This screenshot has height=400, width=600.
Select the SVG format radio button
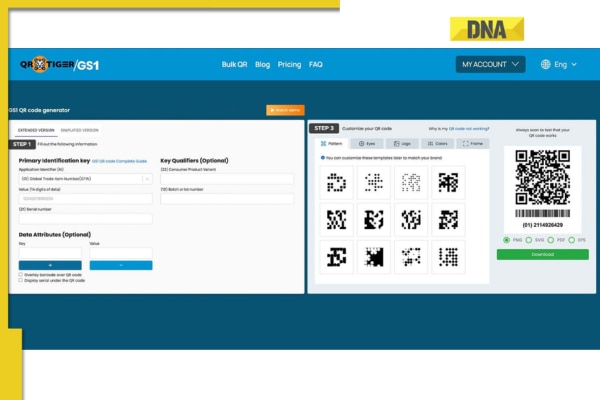tap(530, 240)
